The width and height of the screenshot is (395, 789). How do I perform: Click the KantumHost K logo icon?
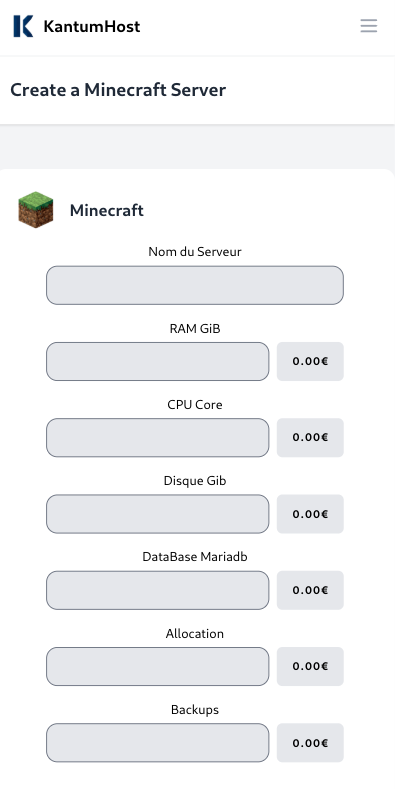coord(23,26)
